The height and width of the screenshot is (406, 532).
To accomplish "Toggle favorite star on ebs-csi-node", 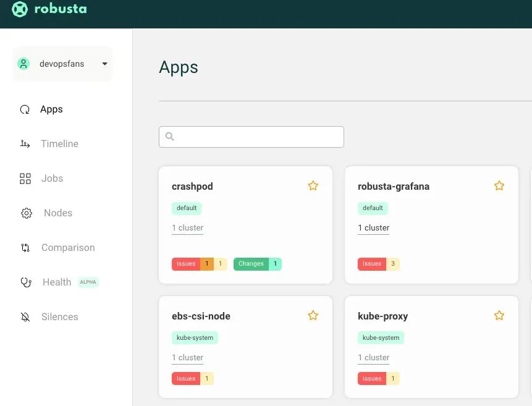I will [x=313, y=315].
